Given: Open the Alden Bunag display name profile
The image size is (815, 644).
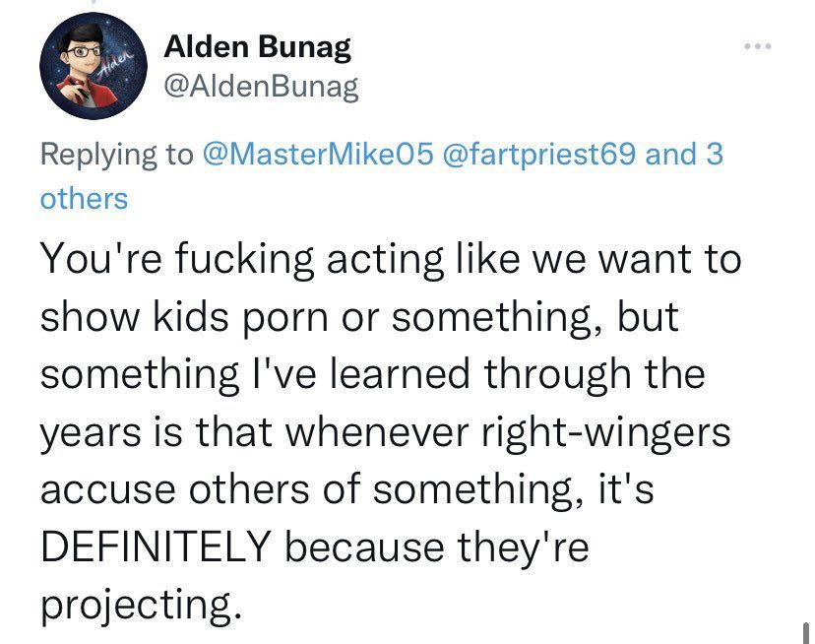Looking at the screenshot, I should 256,46.
